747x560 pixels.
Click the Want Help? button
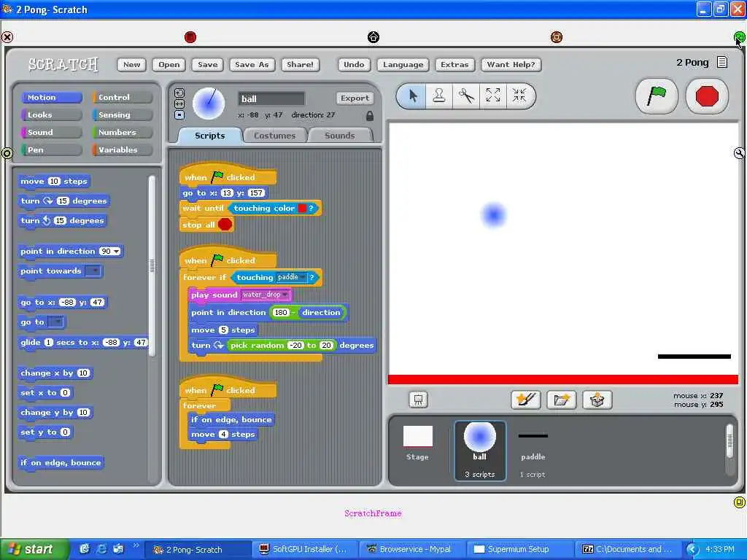point(511,65)
